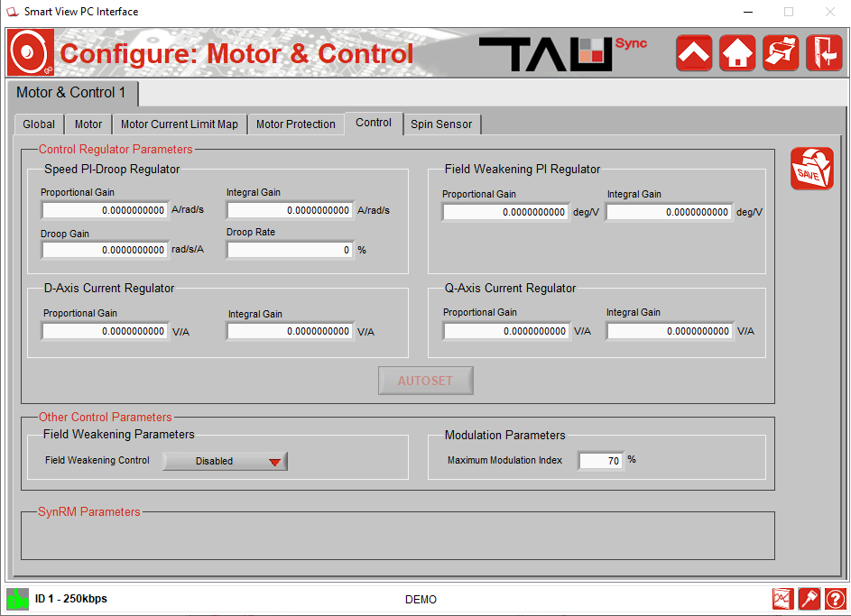Click the up-arrow back icon in header
This screenshot has width=851, height=616.
(694, 53)
